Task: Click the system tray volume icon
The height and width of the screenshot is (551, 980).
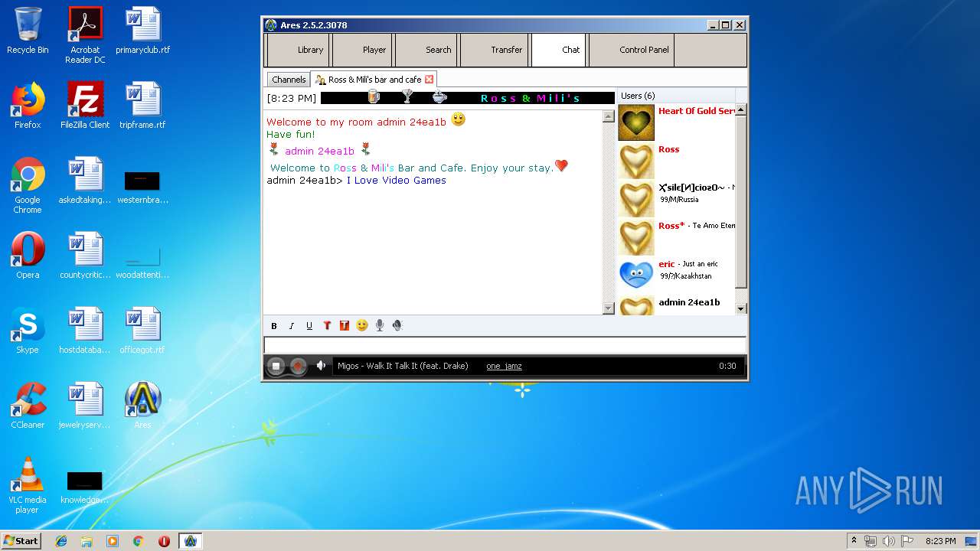Action: 889,541
